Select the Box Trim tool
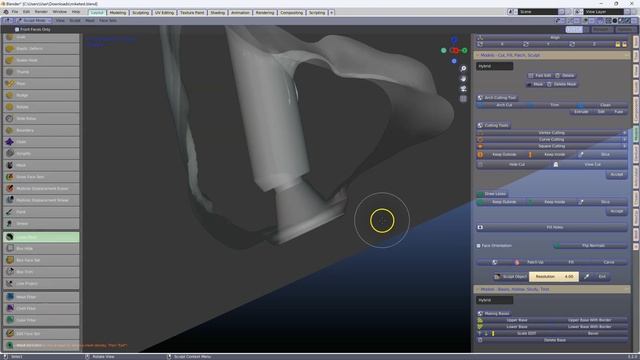The width and height of the screenshot is (640, 360). (x=41, y=271)
